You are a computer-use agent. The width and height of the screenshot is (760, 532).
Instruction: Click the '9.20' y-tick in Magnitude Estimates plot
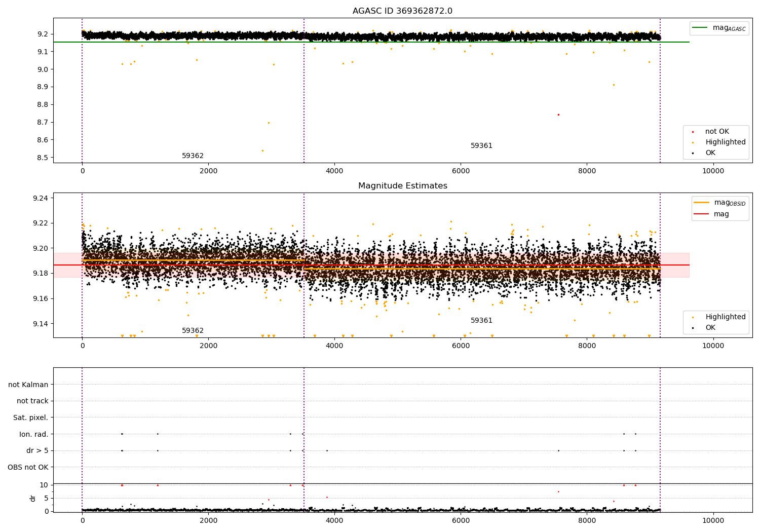coord(42,249)
